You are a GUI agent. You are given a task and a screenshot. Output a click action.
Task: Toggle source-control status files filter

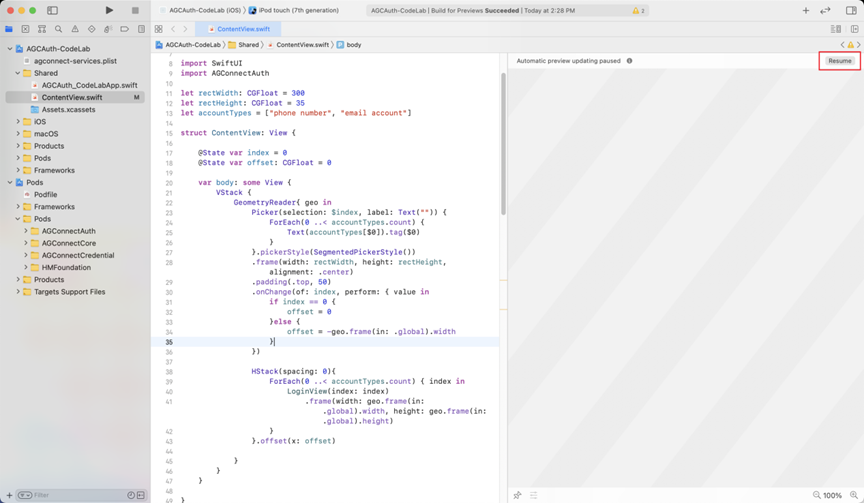coord(141,495)
